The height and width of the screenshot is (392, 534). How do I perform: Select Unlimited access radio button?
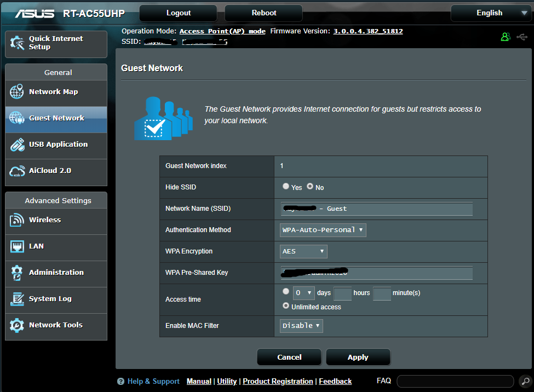click(x=286, y=306)
